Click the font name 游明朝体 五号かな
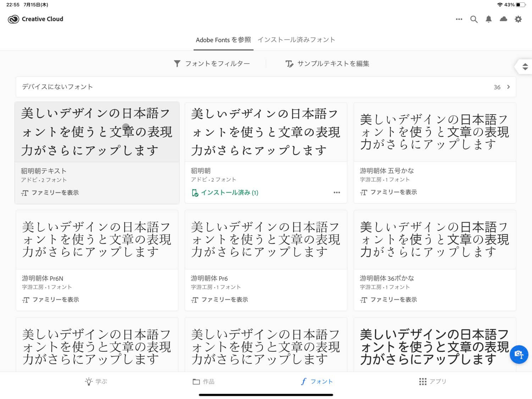This screenshot has width=532, height=399. coord(387,171)
